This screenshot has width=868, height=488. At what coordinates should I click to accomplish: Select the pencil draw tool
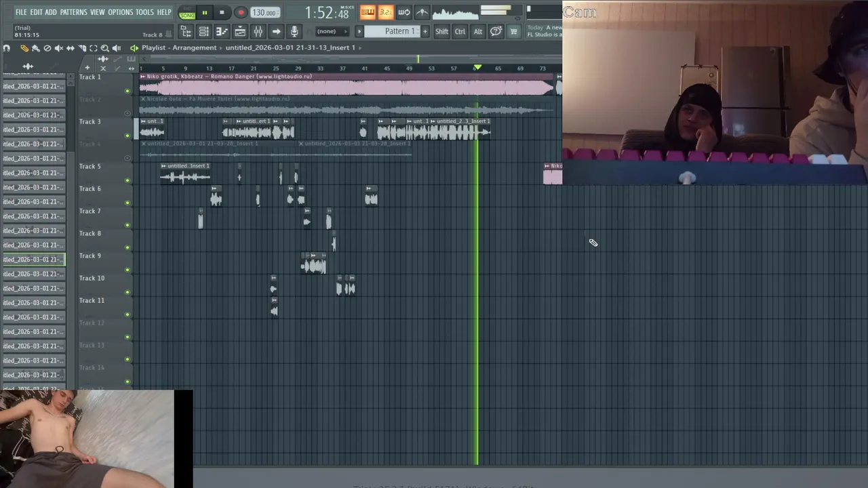(x=24, y=48)
